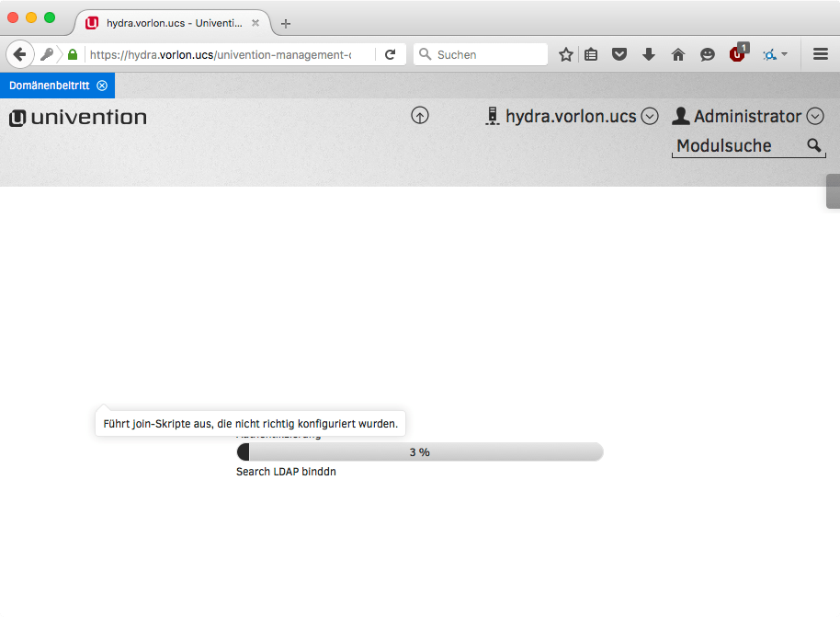The image size is (840, 617).
Task: Focus the Modulsuche search field
Action: click(735, 145)
